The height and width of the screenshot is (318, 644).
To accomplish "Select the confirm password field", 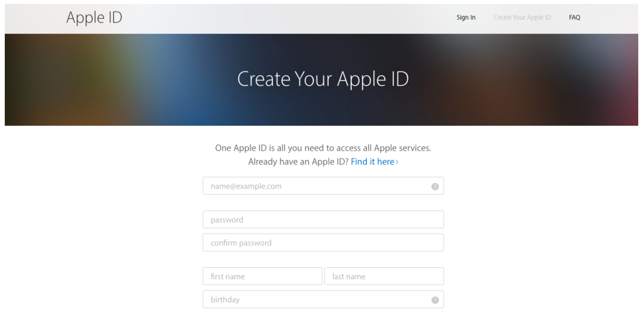I will pyautogui.click(x=323, y=242).
